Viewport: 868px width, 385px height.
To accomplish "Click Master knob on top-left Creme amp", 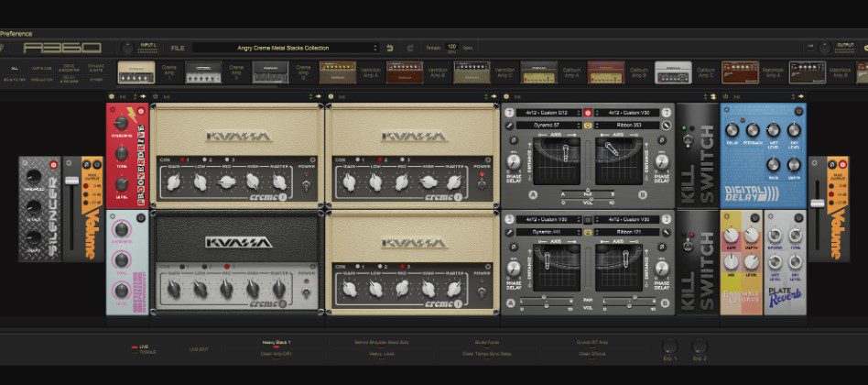I will (x=279, y=182).
